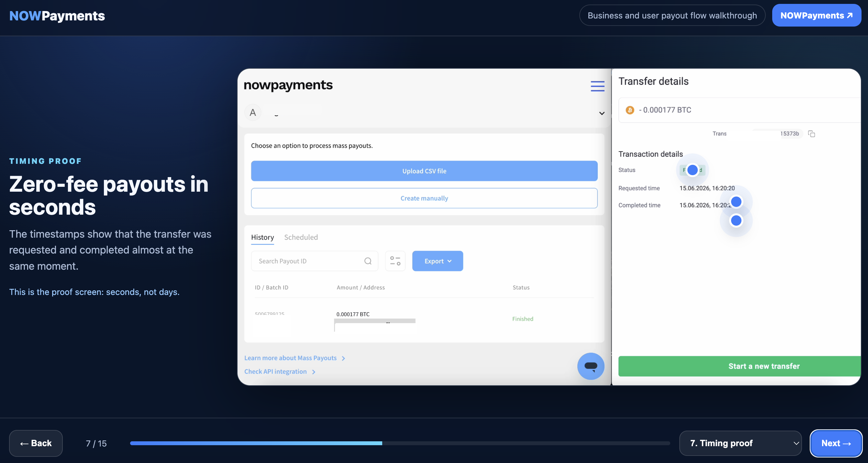Switch to the Scheduled tab
The image size is (868, 463).
pyautogui.click(x=301, y=237)
